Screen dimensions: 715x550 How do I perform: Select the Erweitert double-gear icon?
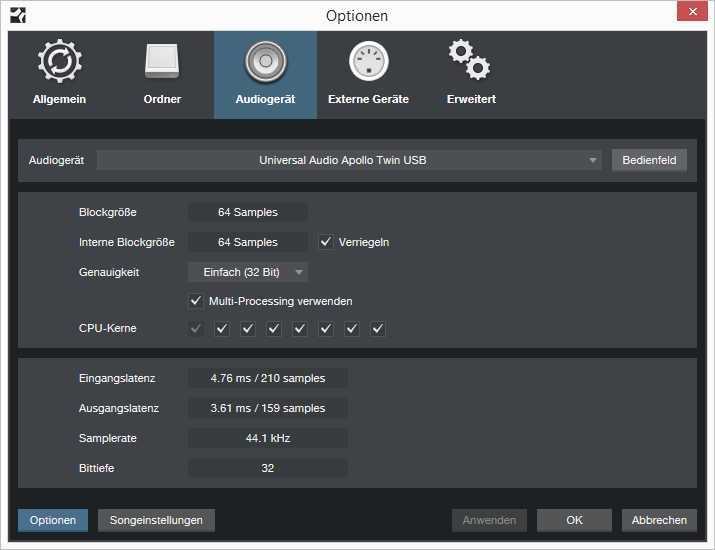tap(470, 59)
